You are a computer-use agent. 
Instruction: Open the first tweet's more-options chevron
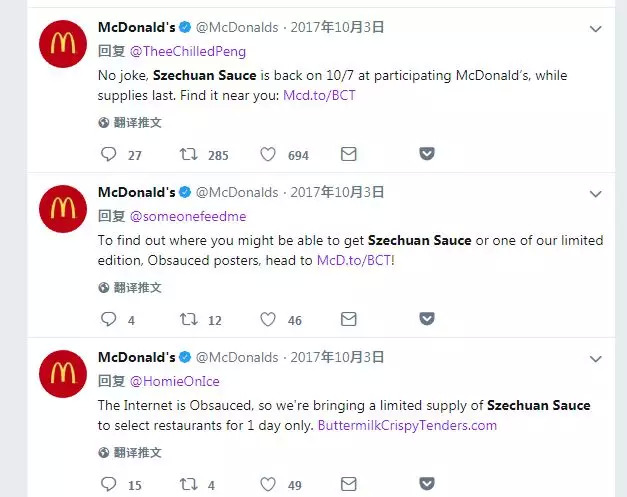point(597,27)
